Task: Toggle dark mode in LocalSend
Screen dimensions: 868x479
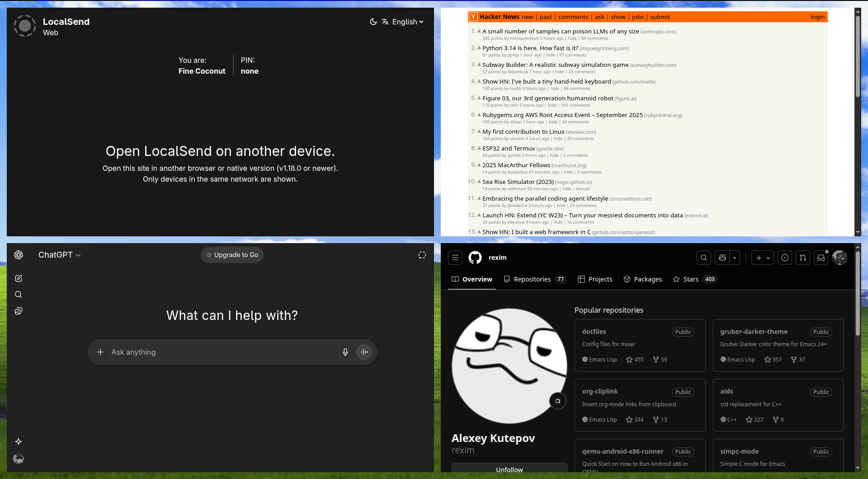Action: point(373,22)
